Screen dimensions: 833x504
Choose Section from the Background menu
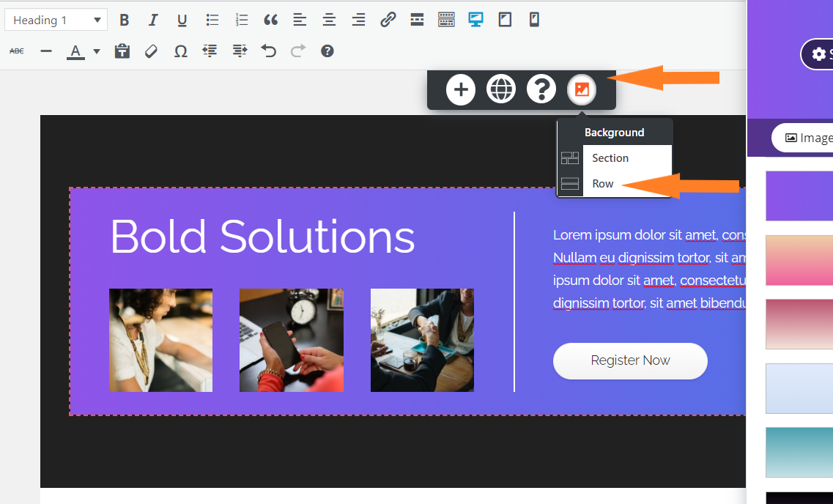(x=610, y=158)
